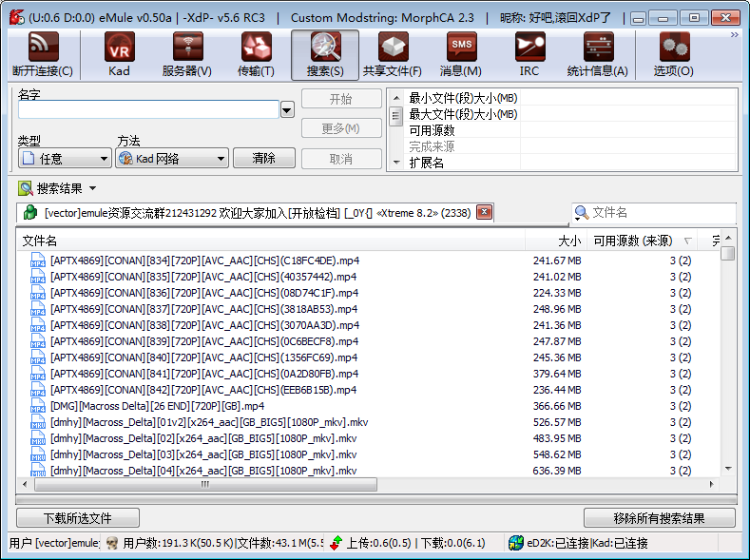
Task: Click 下载所选文件 download button
Action: click(78, 518)
